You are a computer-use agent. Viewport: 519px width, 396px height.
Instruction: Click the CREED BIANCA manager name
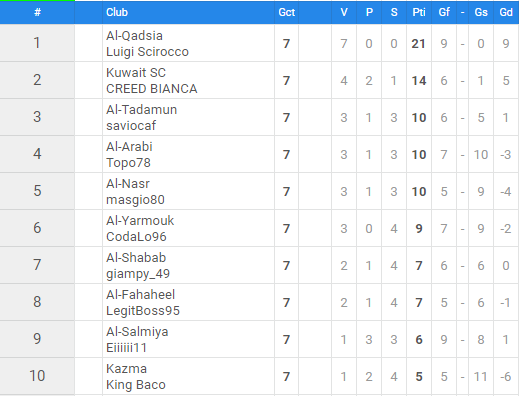pos(152,89)
